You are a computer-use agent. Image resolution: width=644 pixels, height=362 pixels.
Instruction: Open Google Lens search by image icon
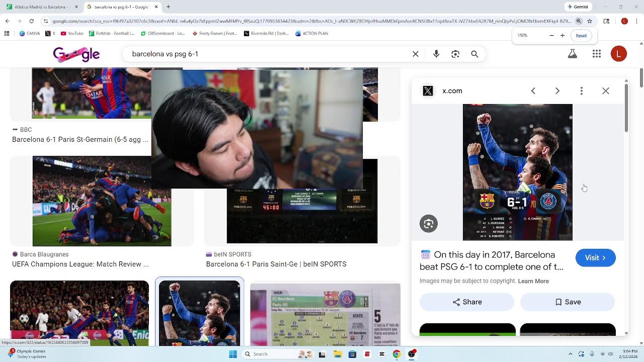pyautogui.click(x=455, y=54)
